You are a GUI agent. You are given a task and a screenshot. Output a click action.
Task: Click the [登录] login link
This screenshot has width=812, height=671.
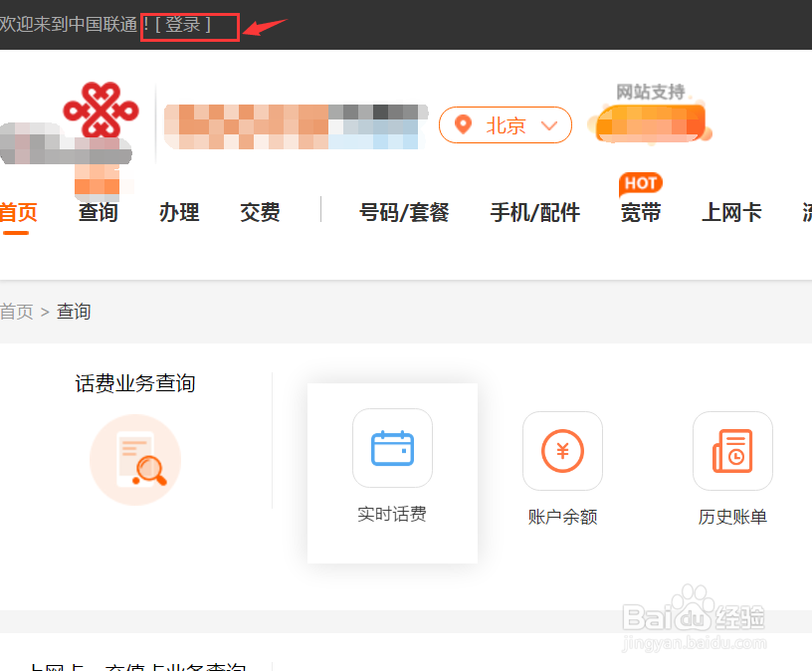[189, 26]
